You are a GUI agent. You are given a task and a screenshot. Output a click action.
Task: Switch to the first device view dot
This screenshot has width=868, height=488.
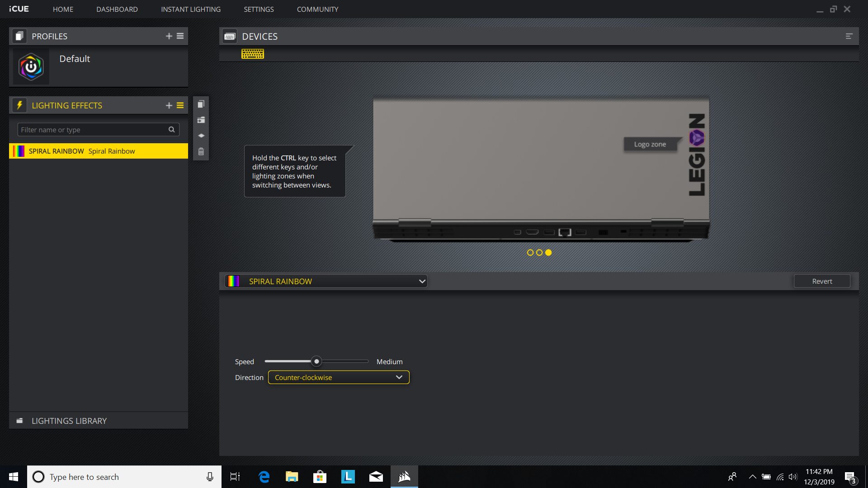click(530, 253)
